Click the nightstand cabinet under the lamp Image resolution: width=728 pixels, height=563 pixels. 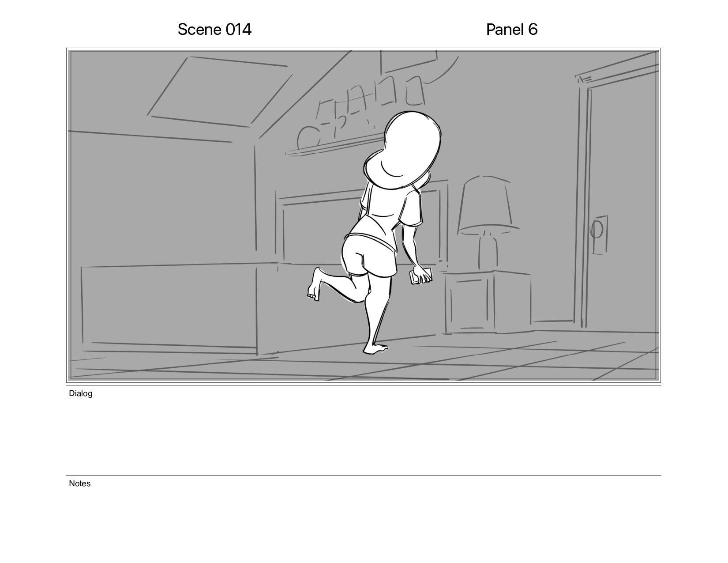coord(488,302)
